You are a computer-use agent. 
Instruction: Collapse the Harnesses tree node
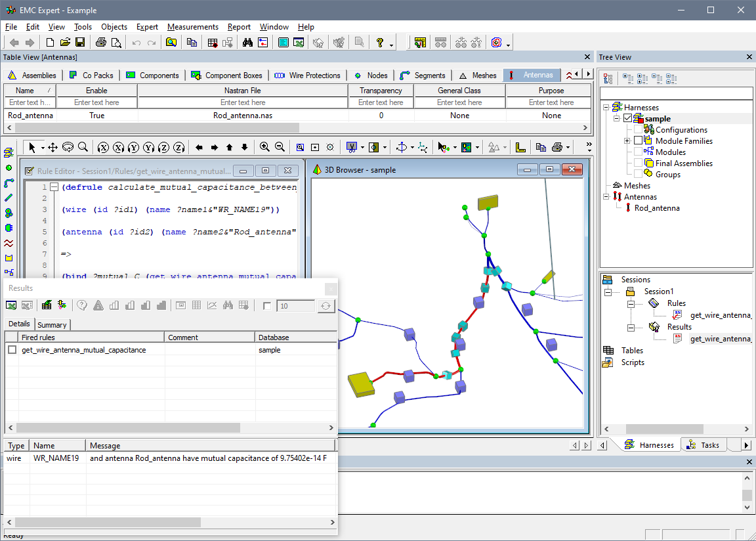click(606, 108)
